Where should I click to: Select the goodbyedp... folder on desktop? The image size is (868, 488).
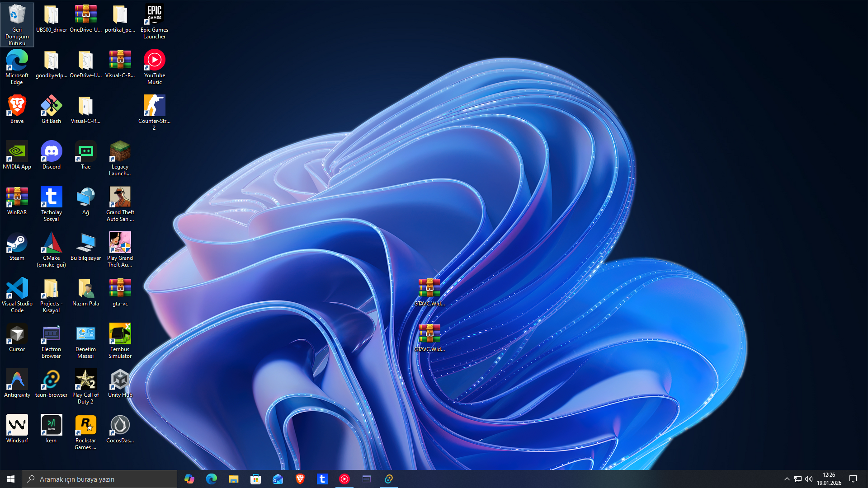[x=51, y=64]
